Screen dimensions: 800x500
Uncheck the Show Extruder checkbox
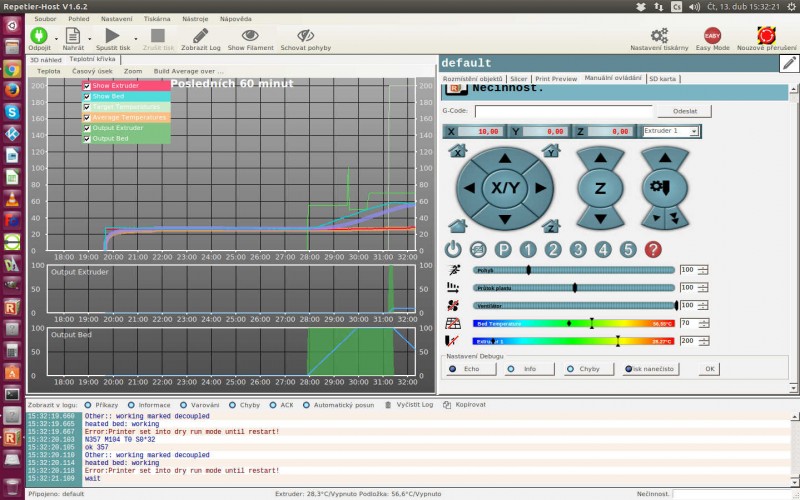point(87,86)
